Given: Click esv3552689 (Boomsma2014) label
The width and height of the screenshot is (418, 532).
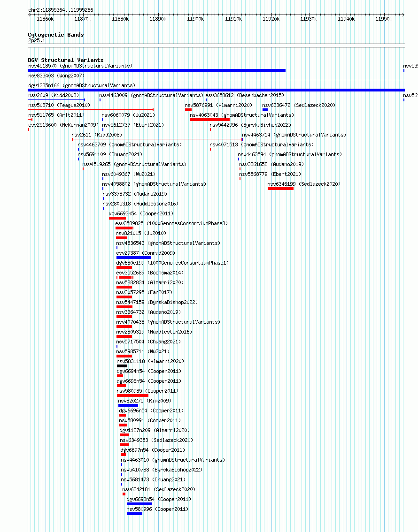Looking at the screenshot, I should click(150, 273).
